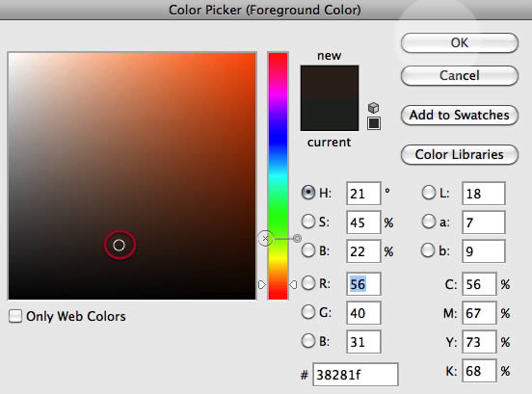Click the current color swatch preview
This screenshot has width=532, height=394.
(x=330, y=115)
